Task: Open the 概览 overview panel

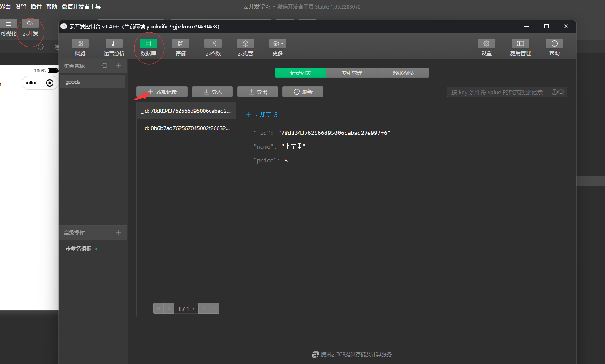Action: (x=80, y=47)
